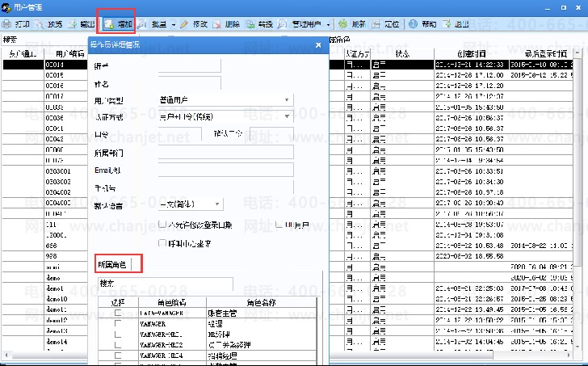Check the MANAGER 经理 role checkbox
This screenshot has width=588, height=366.
(x=118, y=323)
